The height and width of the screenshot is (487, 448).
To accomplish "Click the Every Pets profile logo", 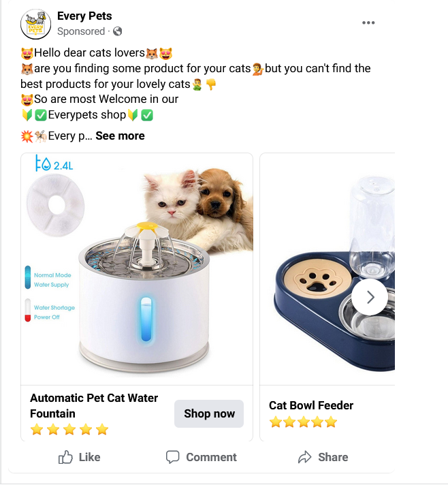I will pyautogui.click(x=35, y=25).
